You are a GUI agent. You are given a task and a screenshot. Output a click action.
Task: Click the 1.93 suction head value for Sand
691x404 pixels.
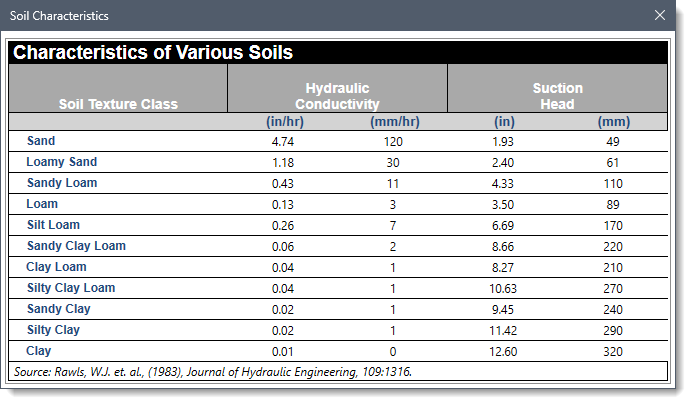(503, 142)
